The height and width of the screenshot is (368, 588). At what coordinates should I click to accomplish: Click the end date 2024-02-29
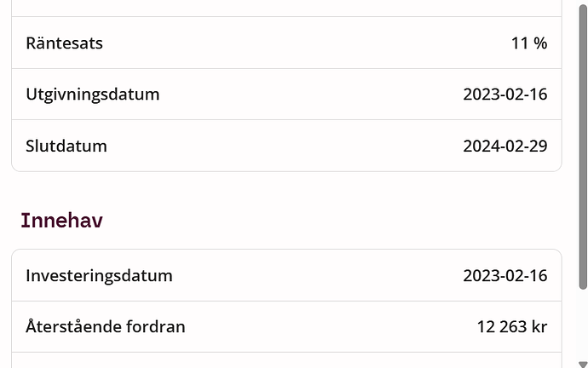[504, 146]
